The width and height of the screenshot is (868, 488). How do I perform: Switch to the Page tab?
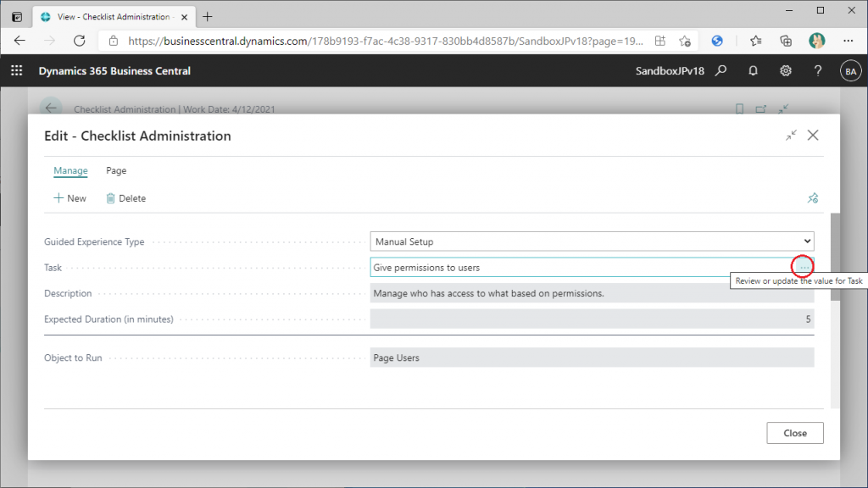pyautogui.click(x=116, y=170)
